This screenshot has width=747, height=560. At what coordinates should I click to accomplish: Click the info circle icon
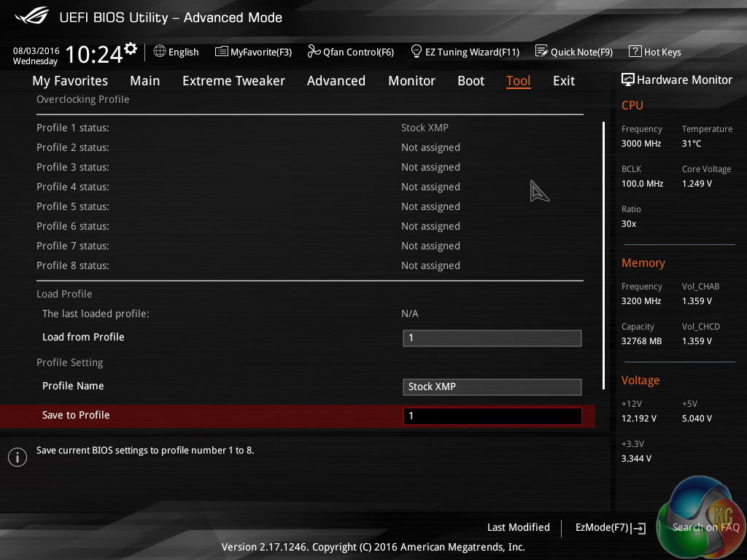click(18, 457)
